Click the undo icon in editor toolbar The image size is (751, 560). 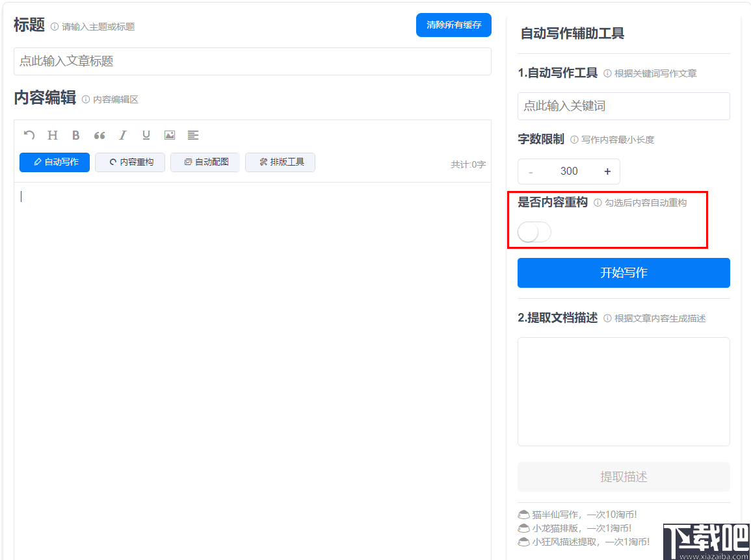pos(29,136)
